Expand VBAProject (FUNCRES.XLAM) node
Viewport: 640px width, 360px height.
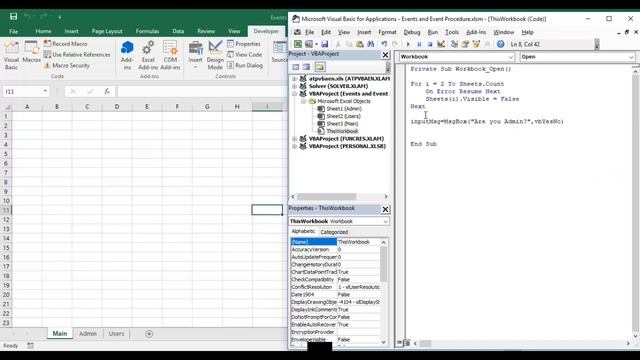(294, 139)
